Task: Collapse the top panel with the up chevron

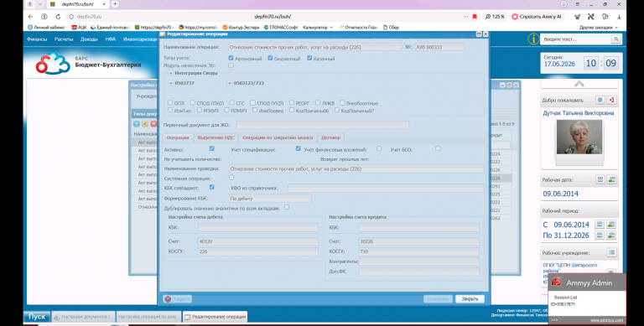Action: point(579,84)
